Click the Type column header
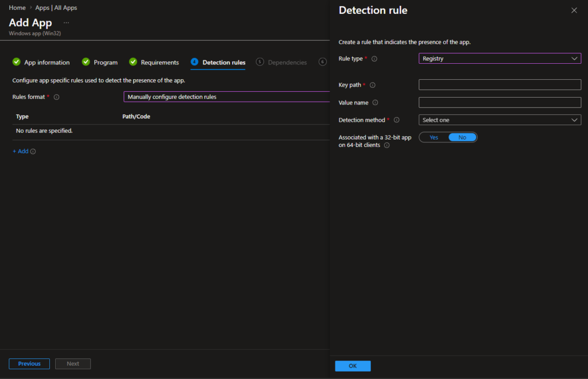Screen dimensions: 588x379 [22, 117]
